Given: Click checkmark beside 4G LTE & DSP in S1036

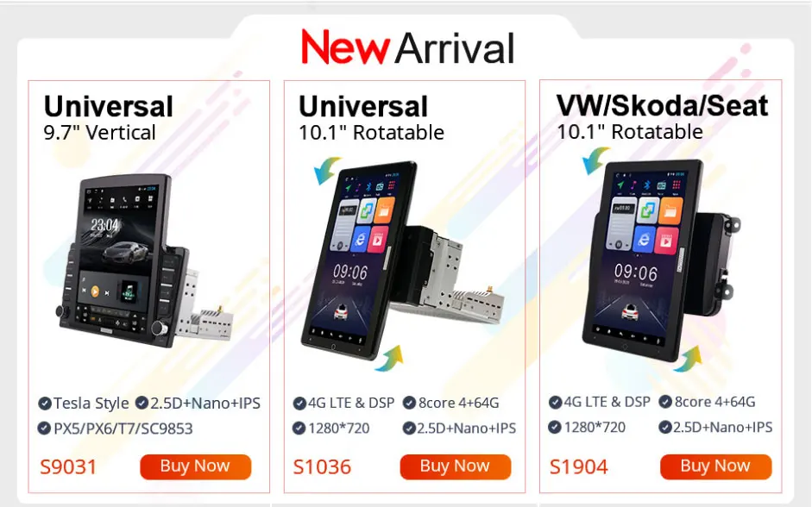Looking at the screenshot, I should coord(299,403).
